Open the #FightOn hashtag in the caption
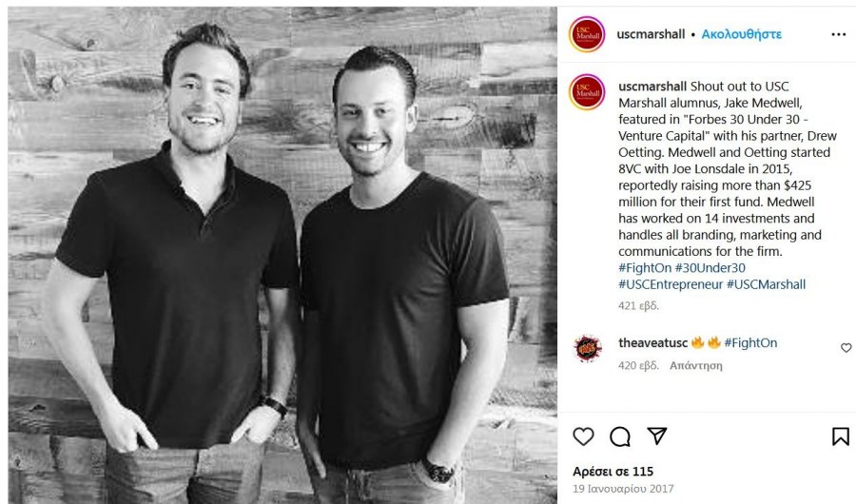Viewport: 856px width, 504px height. pos(644,267)
